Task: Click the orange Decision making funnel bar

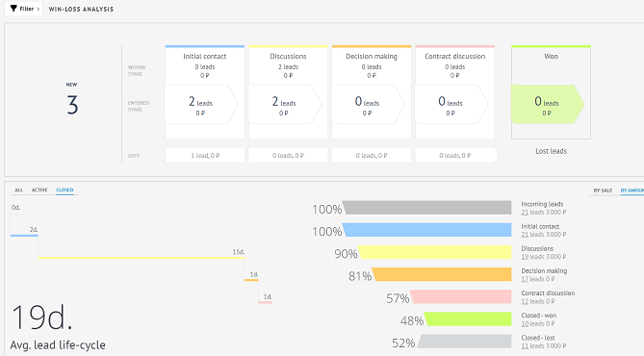Action: (x=442, y=274)
